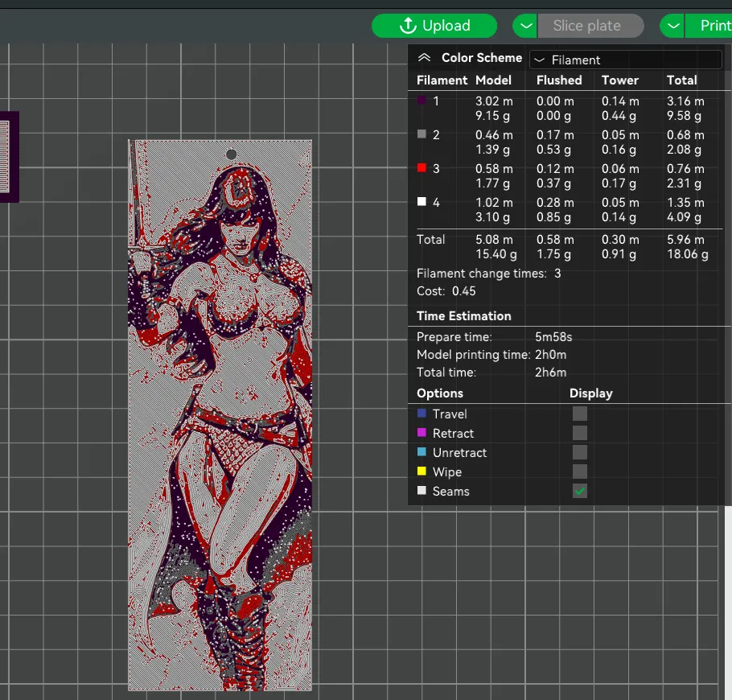Select the sliced bookmark model on plate

pyautogui.click(x=220, y=414)
